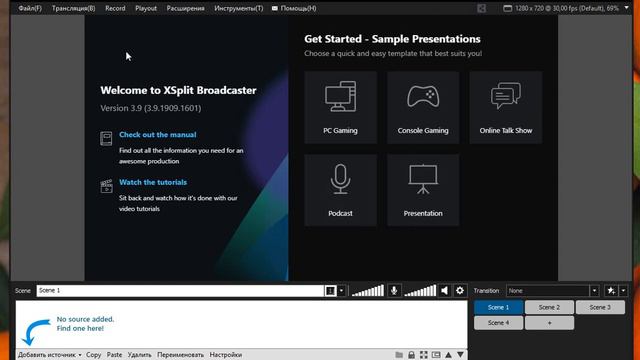Screen dimensions: 640x360
Task: Click Copy in the sources toolbar
Action: (93, 355)
